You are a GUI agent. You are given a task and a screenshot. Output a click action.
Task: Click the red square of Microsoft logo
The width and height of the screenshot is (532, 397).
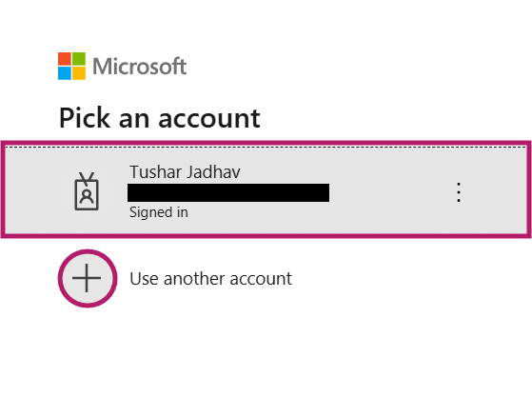pyautogui.click(x=65, y=59)
